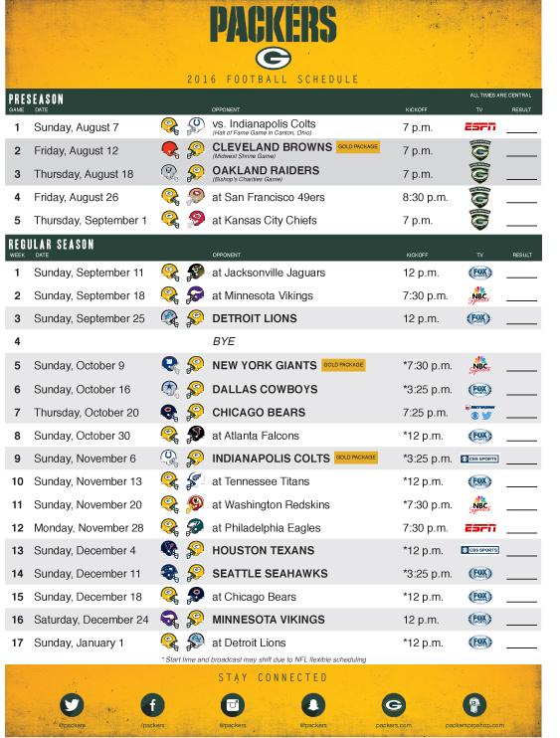Open the Packers Pro Shop icon

tap(474, 705)
